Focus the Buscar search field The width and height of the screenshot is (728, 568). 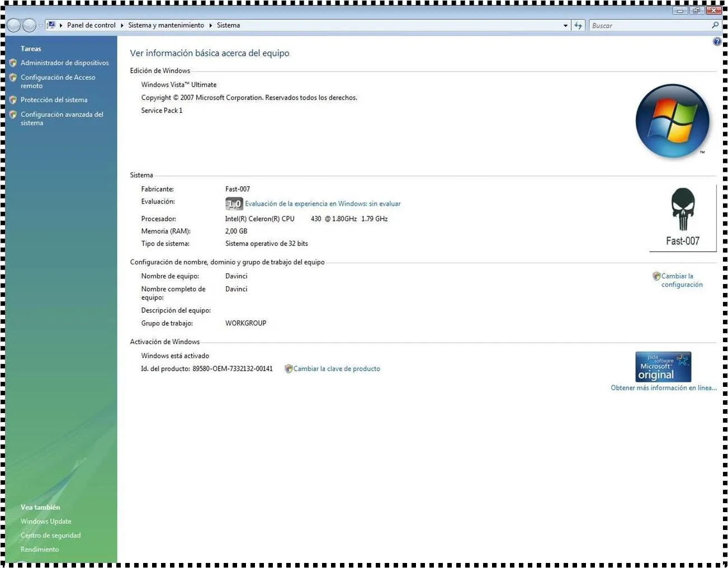pos(649,26)
